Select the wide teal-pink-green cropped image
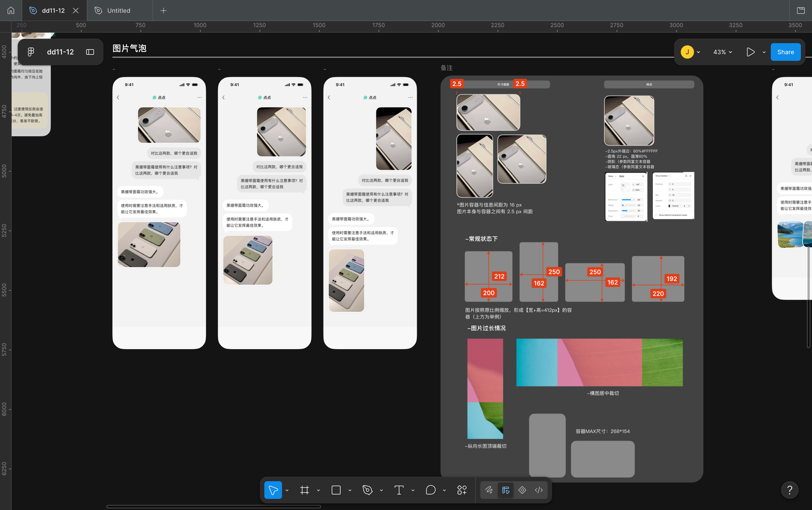This screenshot has height=510, width=812. [600, 363]
